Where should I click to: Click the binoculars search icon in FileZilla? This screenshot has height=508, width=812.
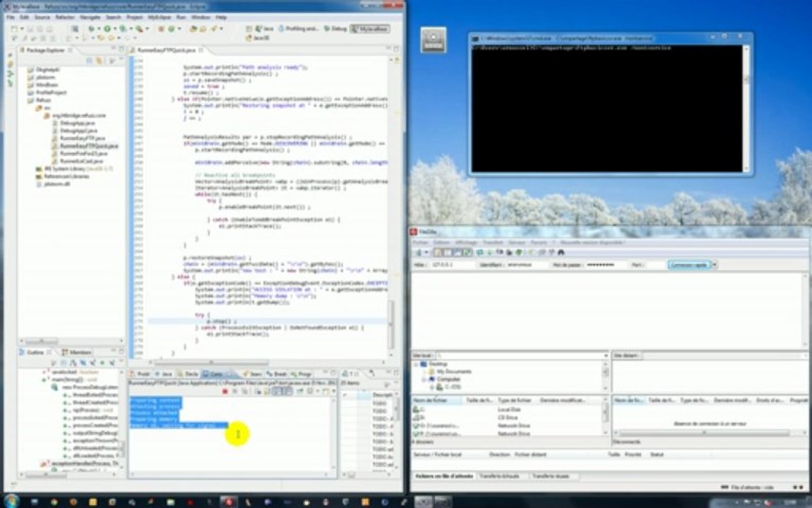coord(560,253)
